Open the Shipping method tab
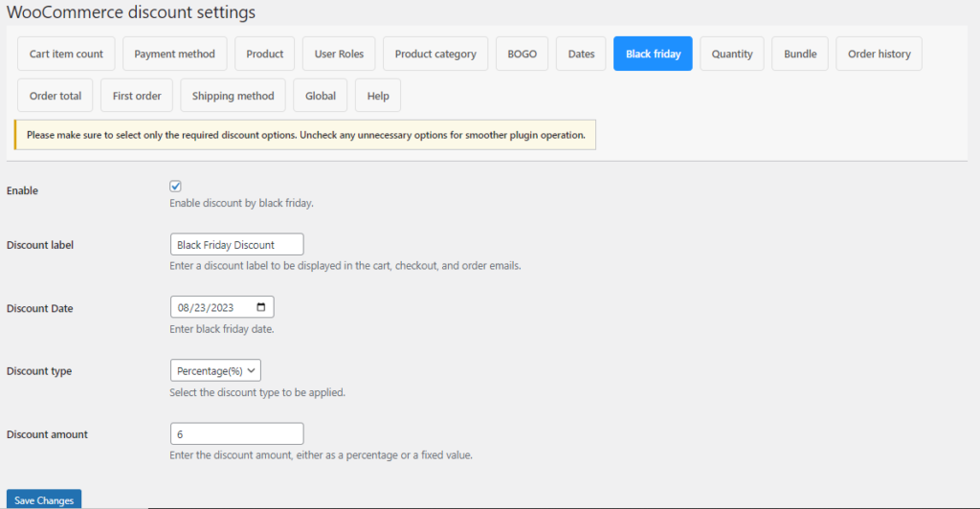 [x=234, y=96]
